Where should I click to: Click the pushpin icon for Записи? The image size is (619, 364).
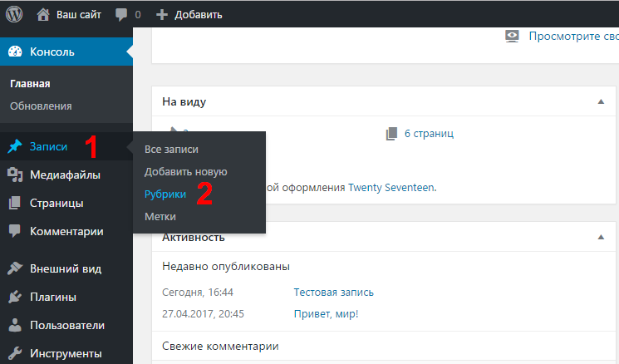click(15, 146)
